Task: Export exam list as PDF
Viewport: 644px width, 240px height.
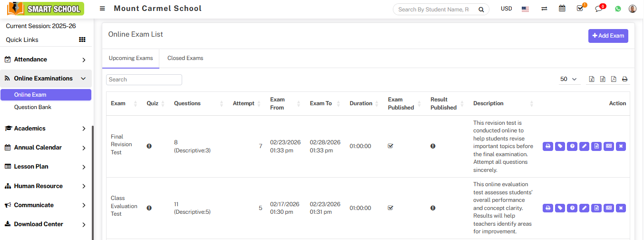Action: tap(614, 79)
